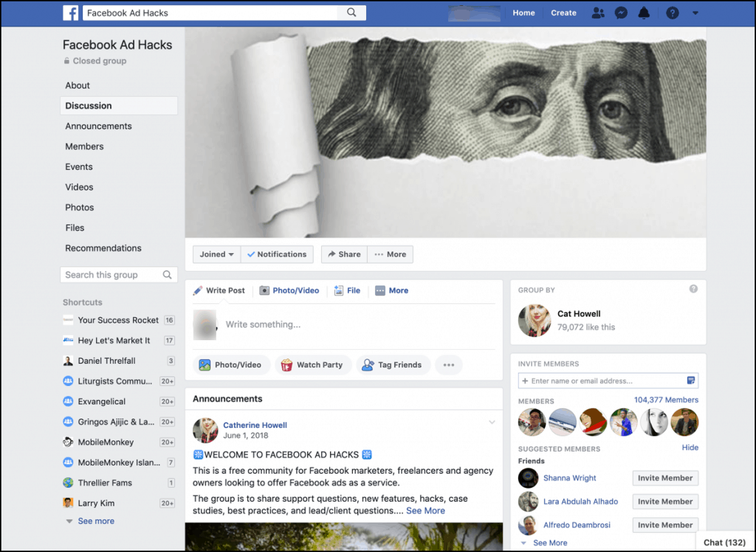Image resolution: width=756 pixels, height=552 pixels.
Task: Open Shanna Wright's profile link
Action: [569, 477]
